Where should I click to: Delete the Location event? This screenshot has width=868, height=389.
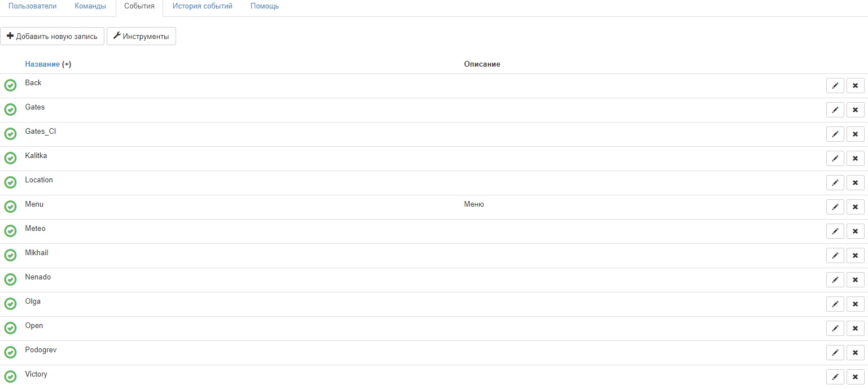coord(855,183)
